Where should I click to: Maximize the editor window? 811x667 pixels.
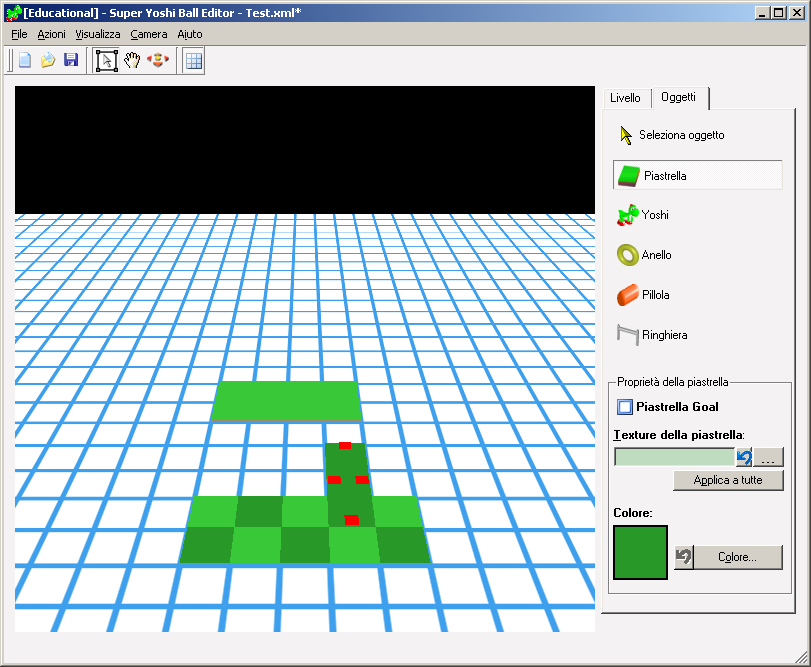(778, 13)
